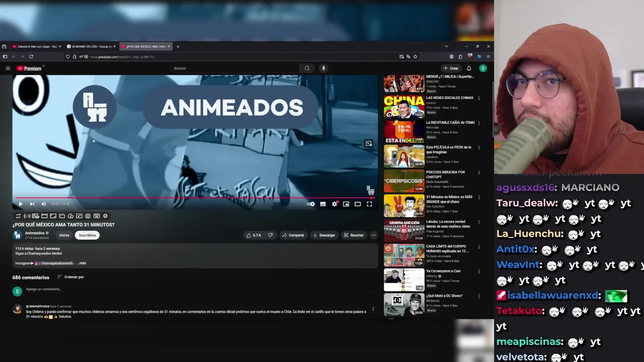This screenshot has width=644, height=362.
Task: Click the screenshot camera icon under player
Action: point(88,216)
